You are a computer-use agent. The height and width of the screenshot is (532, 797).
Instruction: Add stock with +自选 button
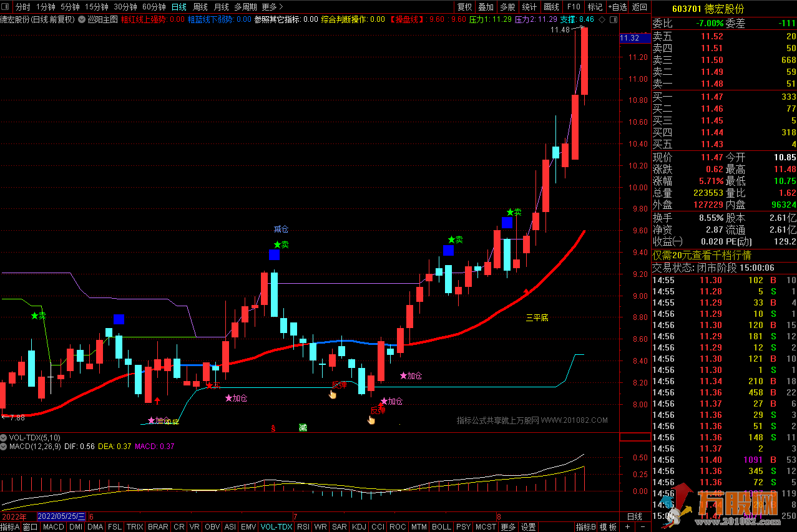[617, 7]
